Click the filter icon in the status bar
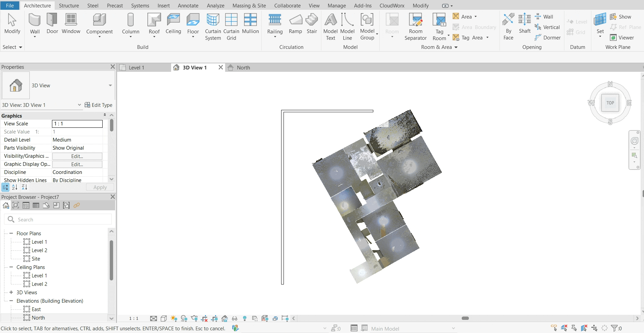The height and width of the screenshot is (333, 644). [x=614, y=328]
